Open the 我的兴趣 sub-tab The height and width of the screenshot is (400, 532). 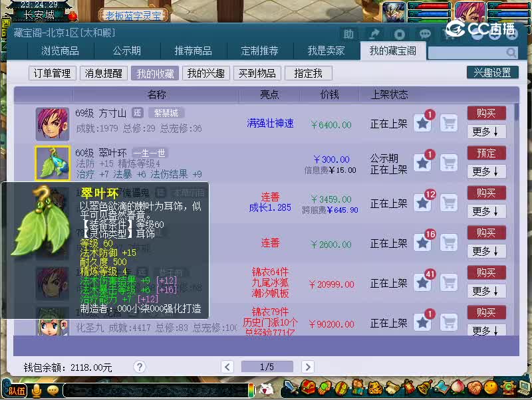coord(206,73)
